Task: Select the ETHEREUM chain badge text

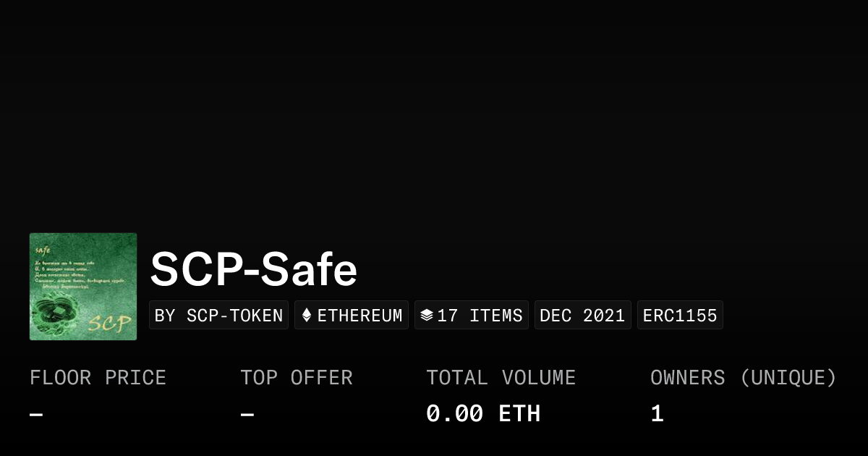Action: tap(359, 316)
